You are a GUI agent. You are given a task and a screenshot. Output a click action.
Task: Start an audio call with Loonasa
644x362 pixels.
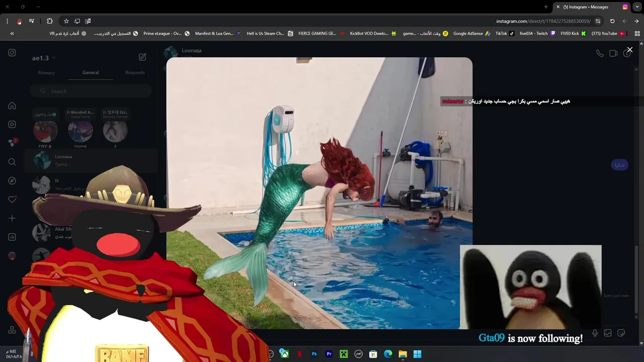pyautogui.click(x=600, y=53)
